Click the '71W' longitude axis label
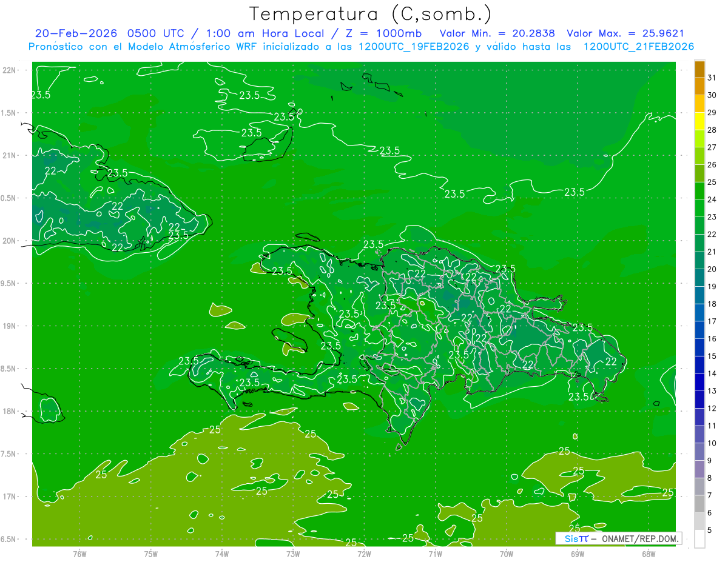 tap(435, 554)
